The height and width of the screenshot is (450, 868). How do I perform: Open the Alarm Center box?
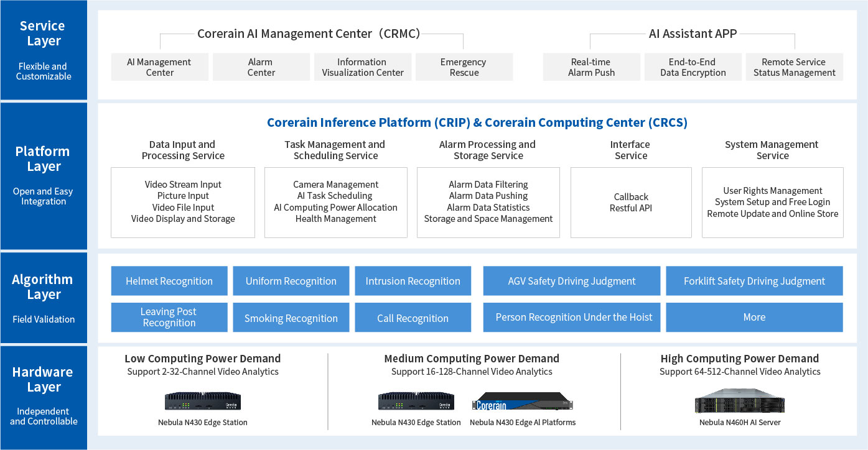tap(261, 67)
